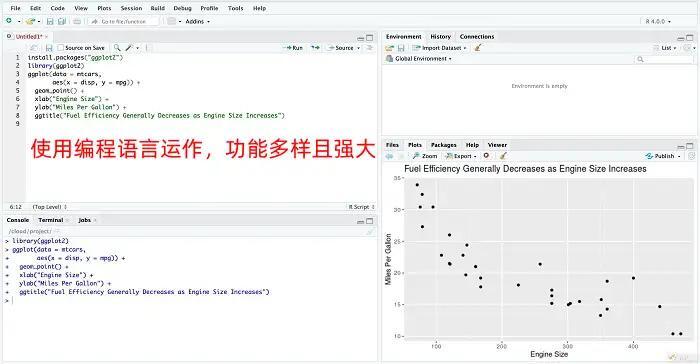700x364 pixels.
Task: Clear all plots with the broom icon
Action: (x=503, y=156)
